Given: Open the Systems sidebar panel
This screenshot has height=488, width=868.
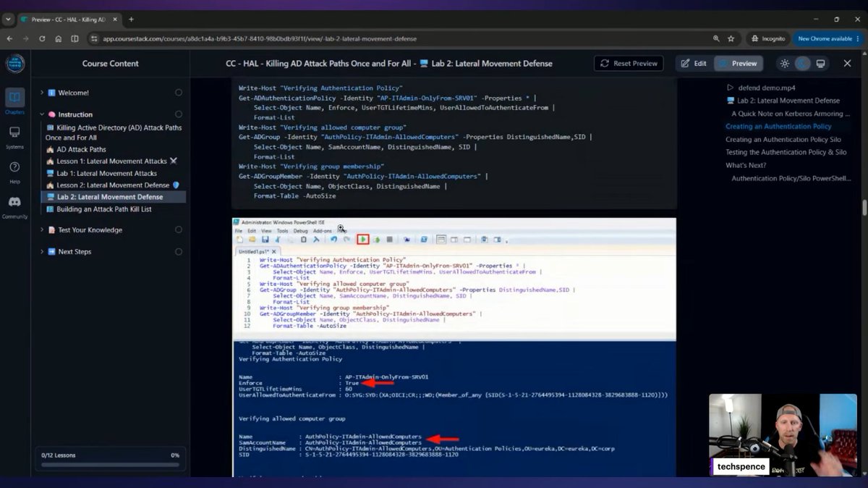Looking at the screenshot, I should coord(14,135).
